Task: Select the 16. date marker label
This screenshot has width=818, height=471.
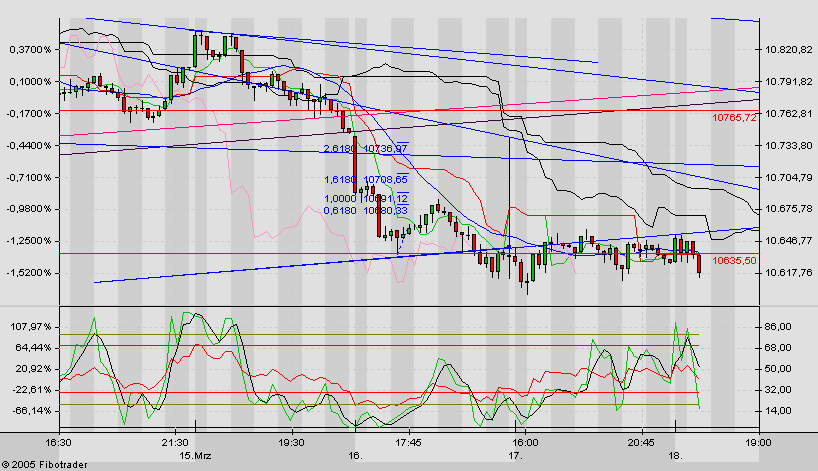Action: 355,456
